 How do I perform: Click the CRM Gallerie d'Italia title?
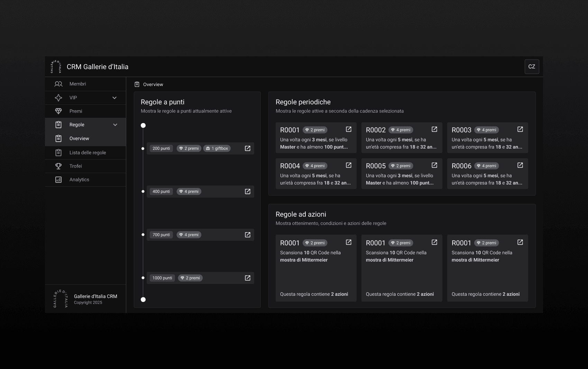pyautogui.click(x=98, y=67)
